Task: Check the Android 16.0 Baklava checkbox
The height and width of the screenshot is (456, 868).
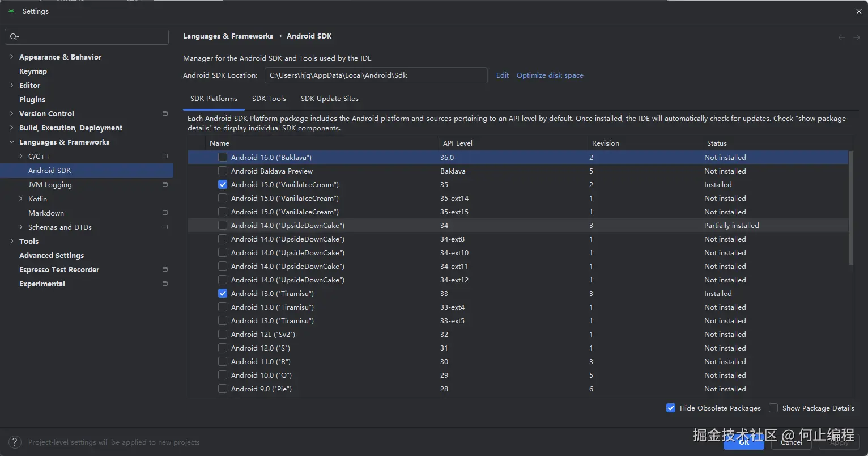Action: click(x=223, y=157)
